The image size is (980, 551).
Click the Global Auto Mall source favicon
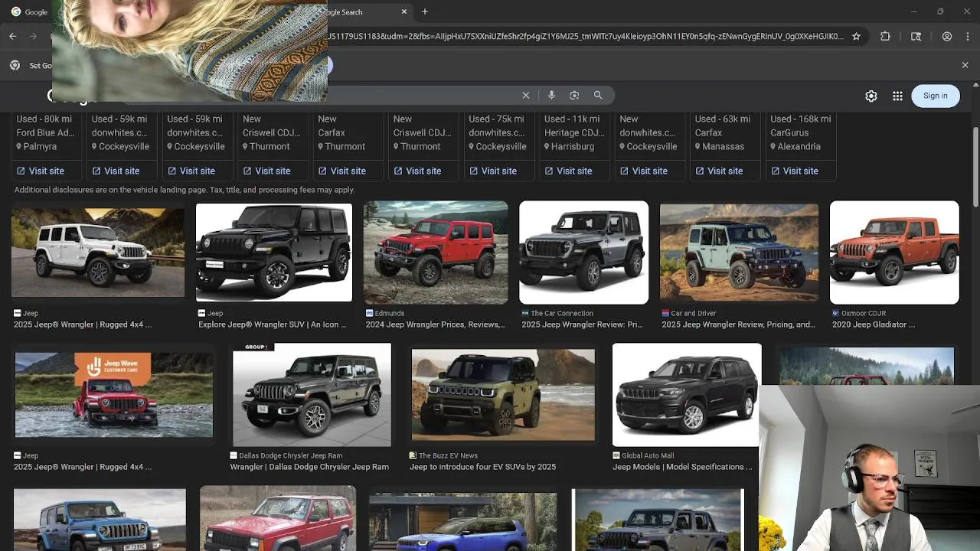tap(616, 455)
